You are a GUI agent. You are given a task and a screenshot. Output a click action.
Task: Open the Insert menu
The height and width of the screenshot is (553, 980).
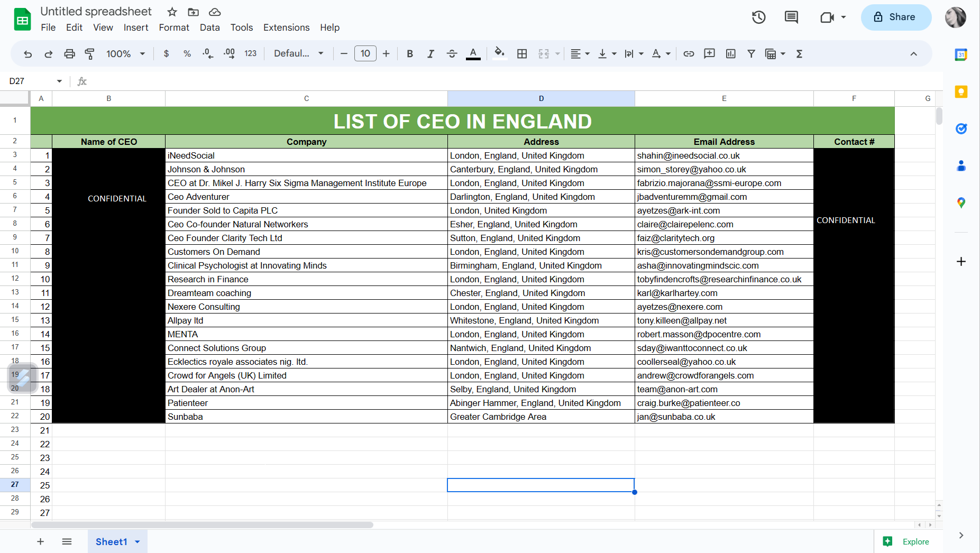[x=136, y=27]
